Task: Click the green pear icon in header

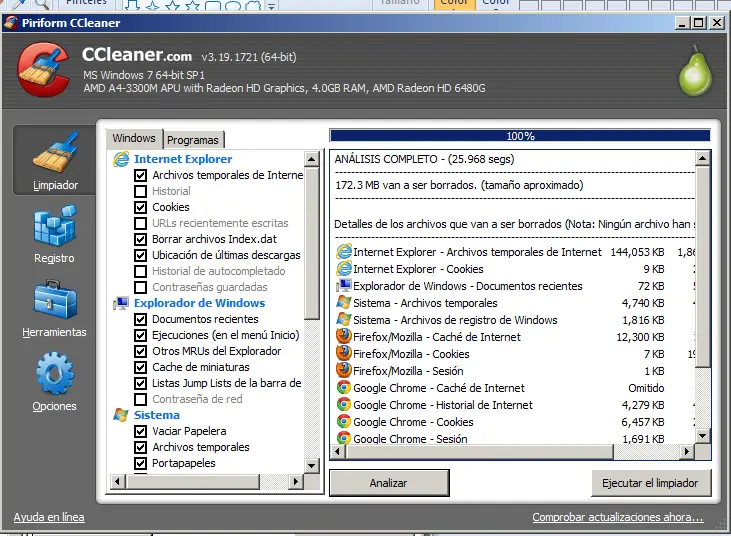Action: click(x=695, y=70)
